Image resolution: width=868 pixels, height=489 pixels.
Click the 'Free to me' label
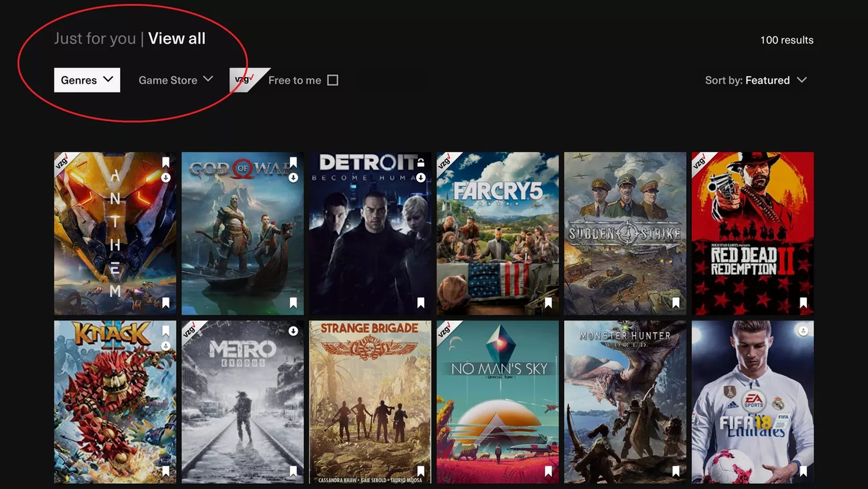point(295,80)
